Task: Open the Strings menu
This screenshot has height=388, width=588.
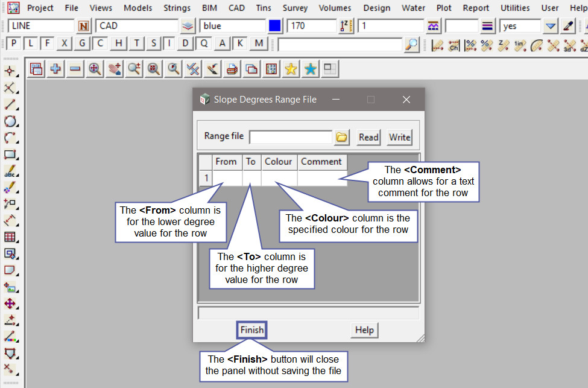Action: click(177, 8)
